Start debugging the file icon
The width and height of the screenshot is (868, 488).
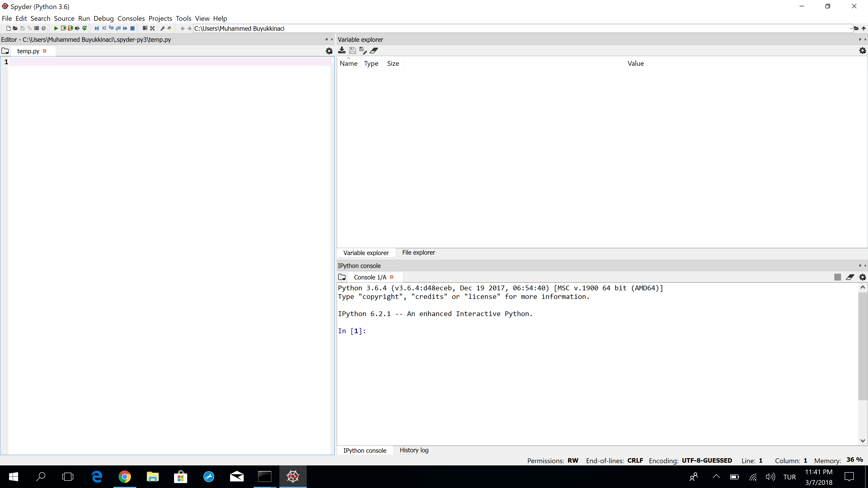coord(97,29)
